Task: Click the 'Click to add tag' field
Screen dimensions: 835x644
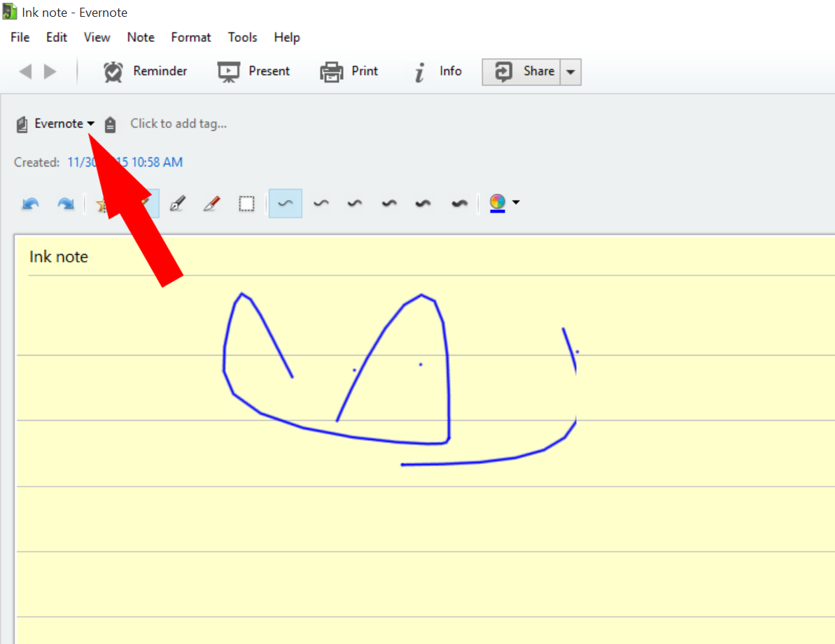Action: pos(178,124)
